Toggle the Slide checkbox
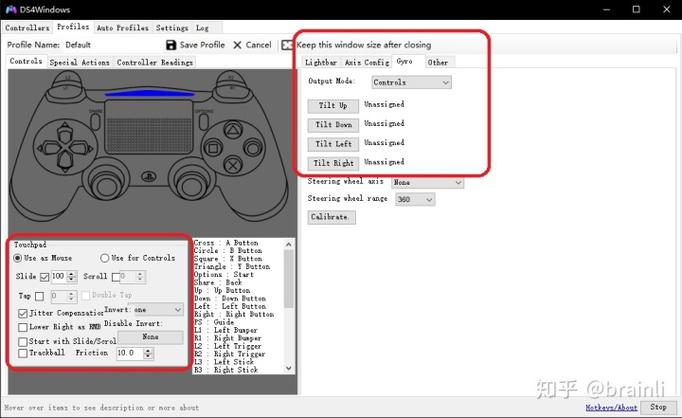This screenshot has width=682, height=418. 44,277
